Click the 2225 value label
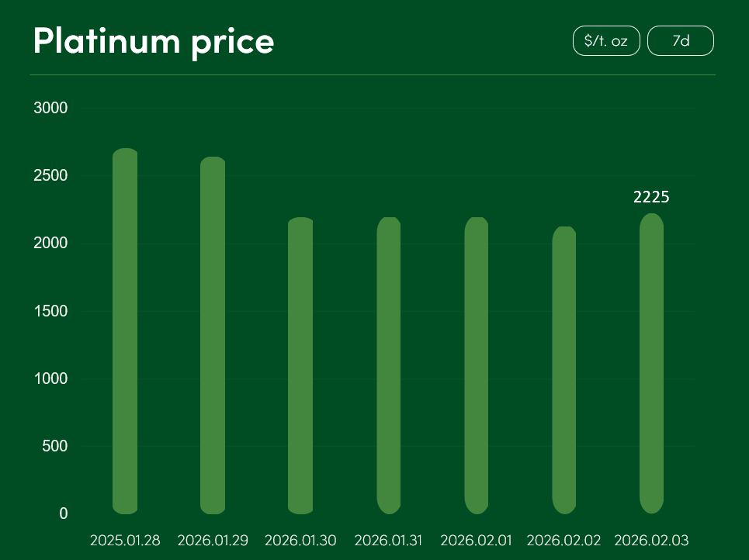 point(651,198)
